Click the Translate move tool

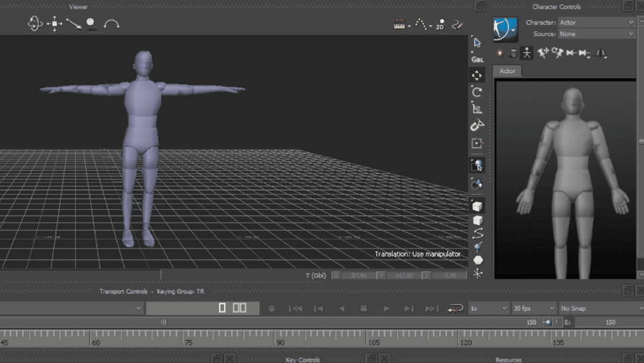[477, 75]
